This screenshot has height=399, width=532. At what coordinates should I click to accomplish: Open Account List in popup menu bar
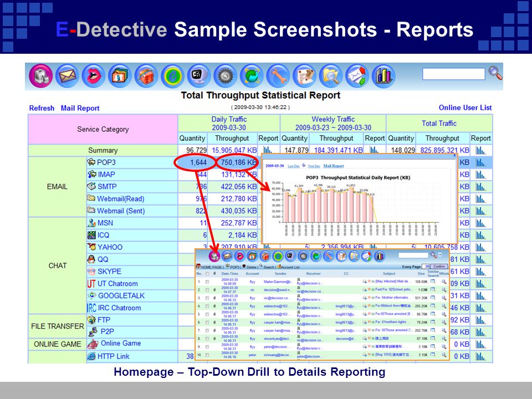click(290, 267)
